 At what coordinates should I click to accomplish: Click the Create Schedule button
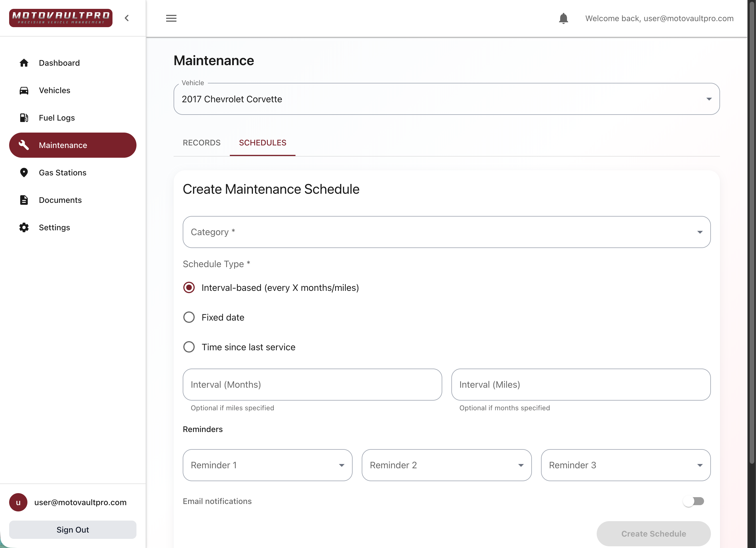click(x=653, y=533)
